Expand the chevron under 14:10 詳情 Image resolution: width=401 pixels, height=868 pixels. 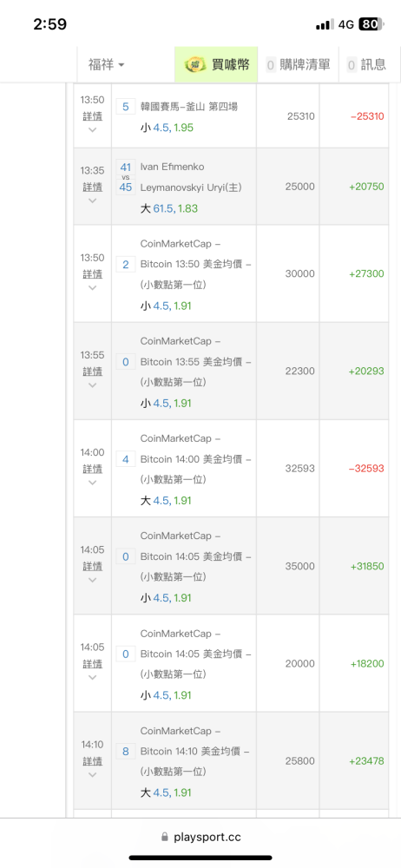[93, 774]
